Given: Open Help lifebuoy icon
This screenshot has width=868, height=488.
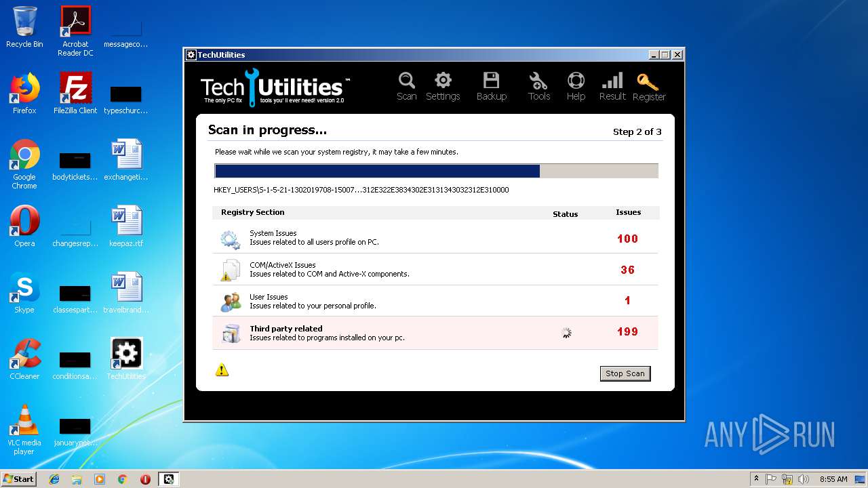Looking at the screenshot, I should (576, 87).
